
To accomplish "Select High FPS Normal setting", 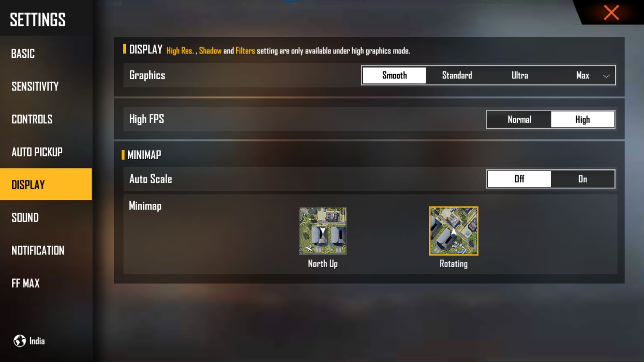I will point(518,119).
